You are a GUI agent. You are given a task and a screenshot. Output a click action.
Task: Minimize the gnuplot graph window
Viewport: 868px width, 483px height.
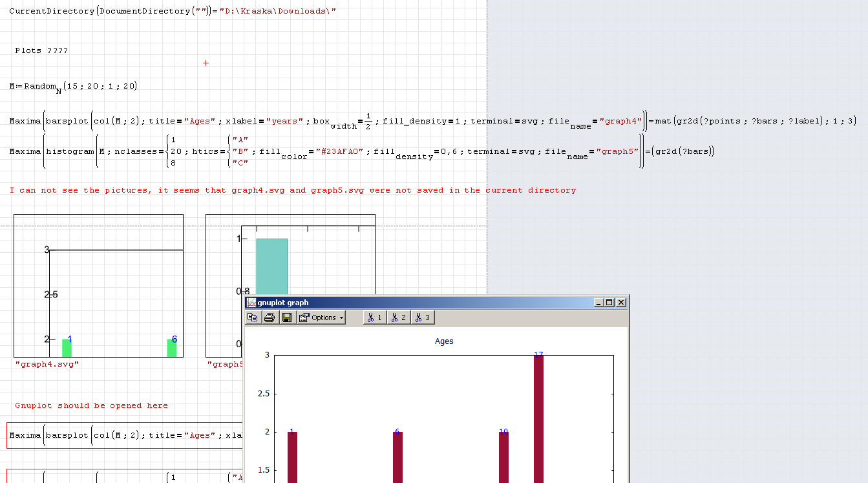point(598,303)
